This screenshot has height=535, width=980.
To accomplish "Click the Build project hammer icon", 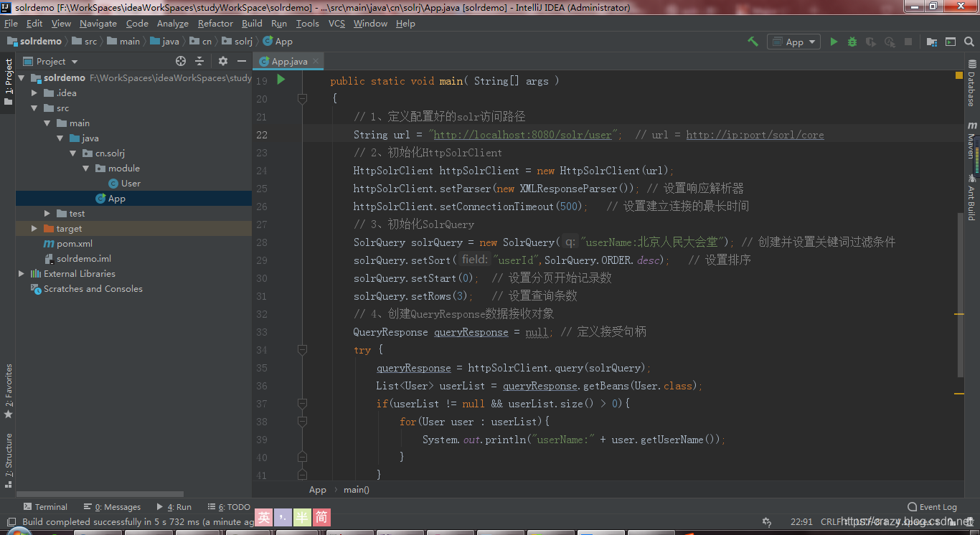I will click(x=753, y=41).
